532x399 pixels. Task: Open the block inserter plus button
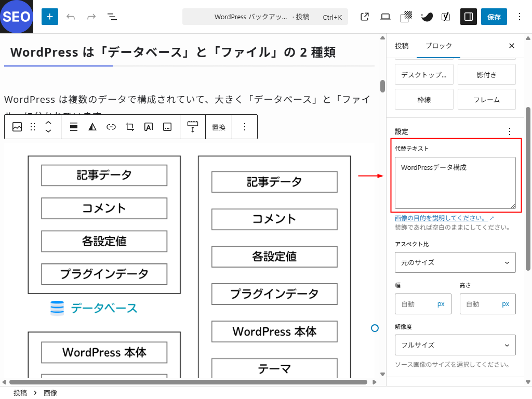pos(50,17)
